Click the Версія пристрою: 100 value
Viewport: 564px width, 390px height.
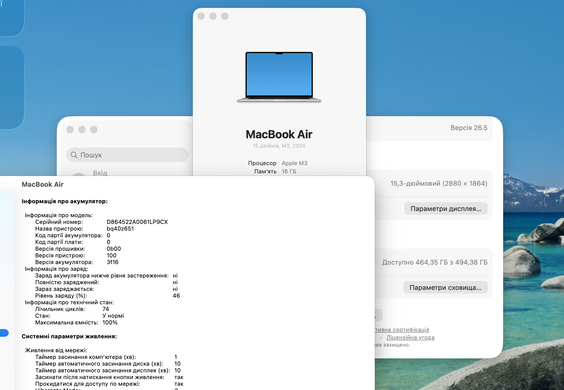pos(112,255)
